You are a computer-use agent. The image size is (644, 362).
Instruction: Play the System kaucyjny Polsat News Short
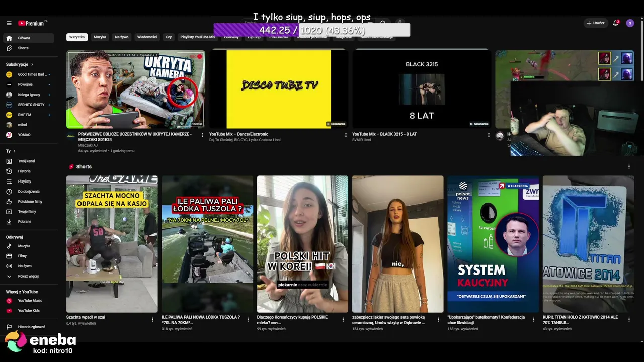pyautogui.click(x=493, y=244)
